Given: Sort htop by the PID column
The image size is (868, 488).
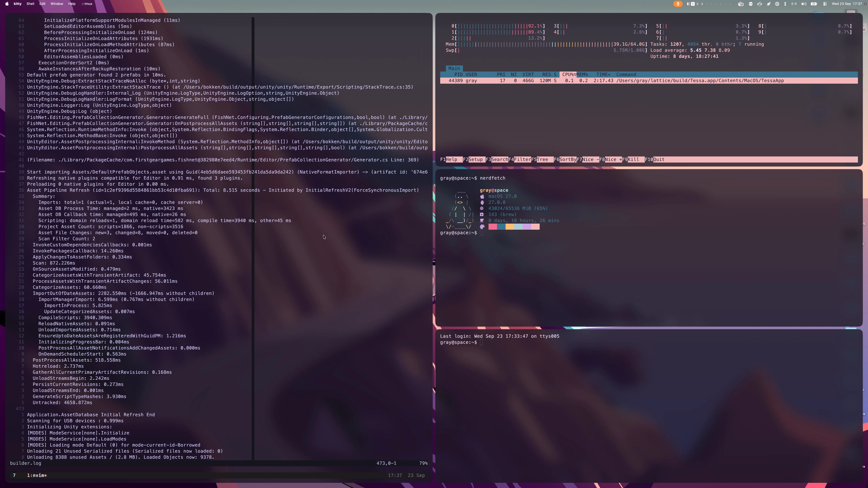Looking at the screenshot, I should point(458,74).
